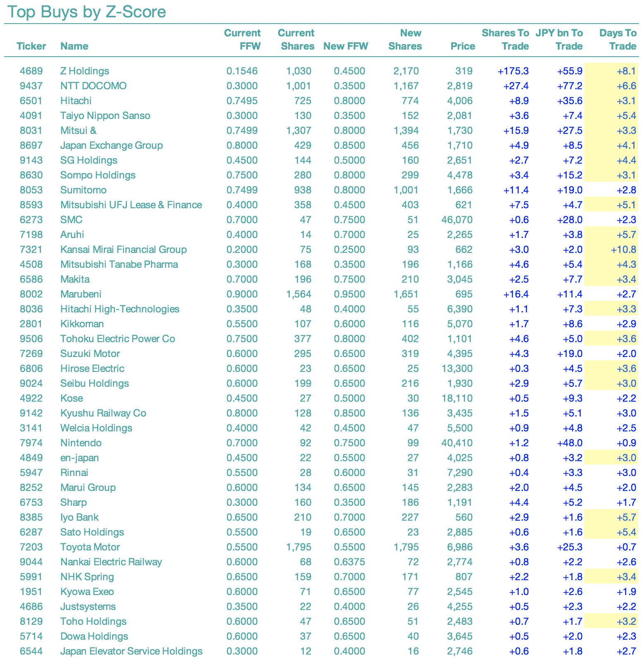This screenshot has width=644, height=662.
Task: Click Z Holdings +175.3 shares to trade
Action: click(513, 71)
